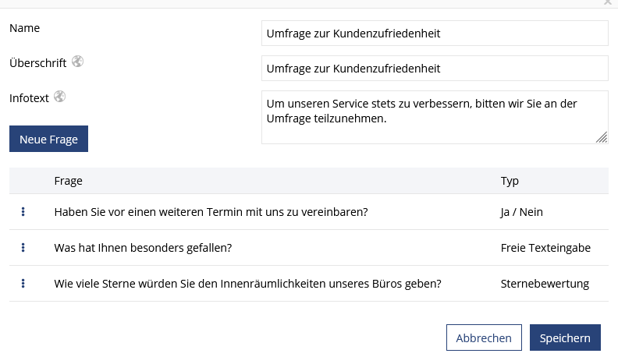Close the dialog with the X icon
This screenshot has height=364, width=618.
(607, 2)
